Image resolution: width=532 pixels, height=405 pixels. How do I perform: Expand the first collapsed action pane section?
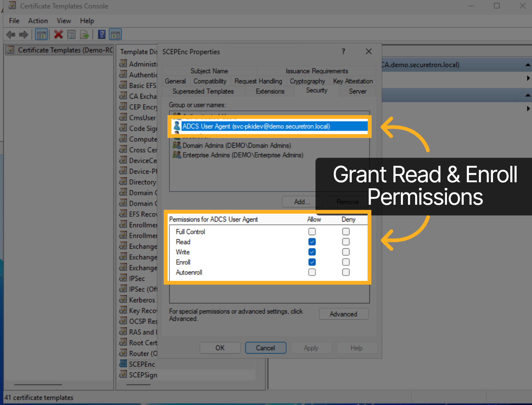pyautogui.click(x=528, y=78)
